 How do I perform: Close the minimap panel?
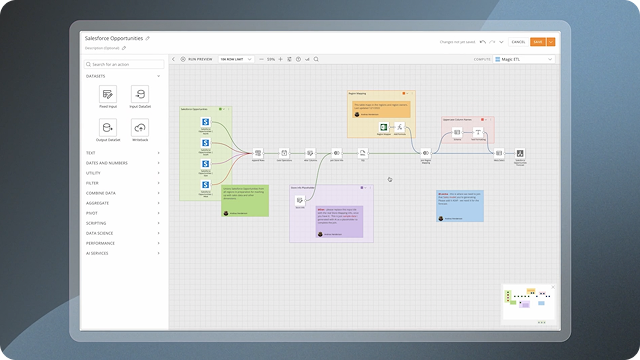(553, 287)
